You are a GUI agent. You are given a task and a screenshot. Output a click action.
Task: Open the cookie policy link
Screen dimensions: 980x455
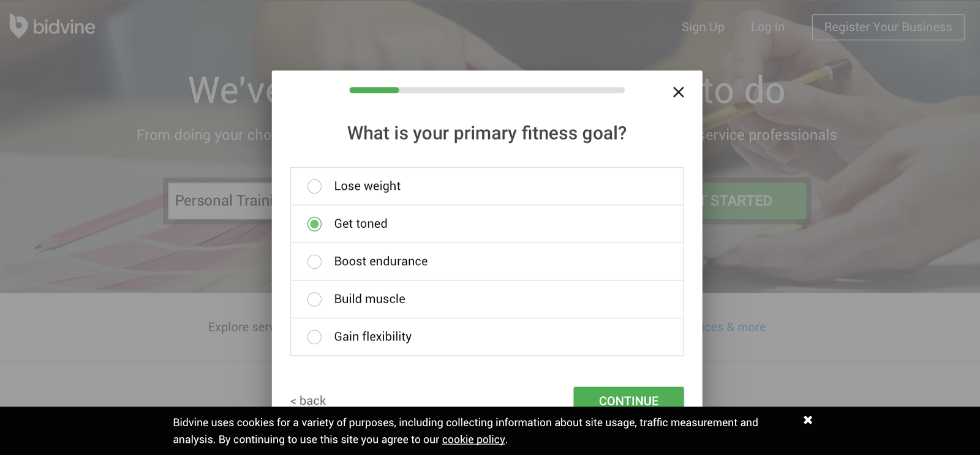click(473, 440)
